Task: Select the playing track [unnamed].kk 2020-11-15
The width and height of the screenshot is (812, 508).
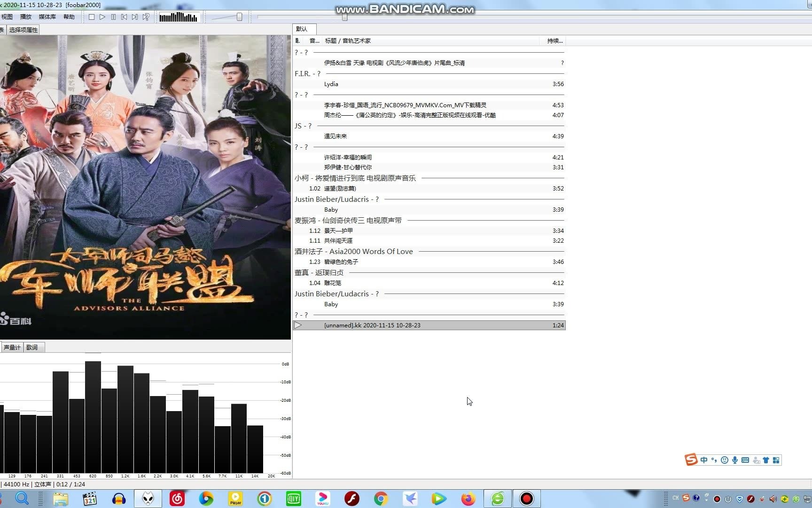Action: click(429, 325)
